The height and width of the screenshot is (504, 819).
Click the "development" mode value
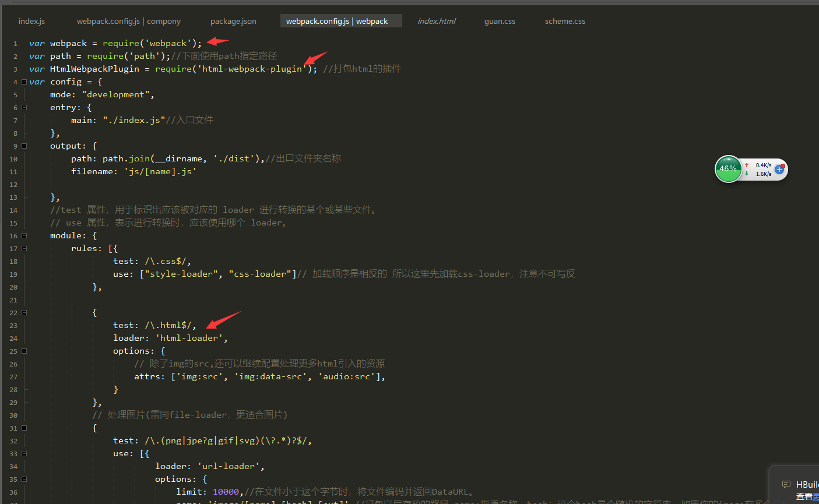[116, 94]
